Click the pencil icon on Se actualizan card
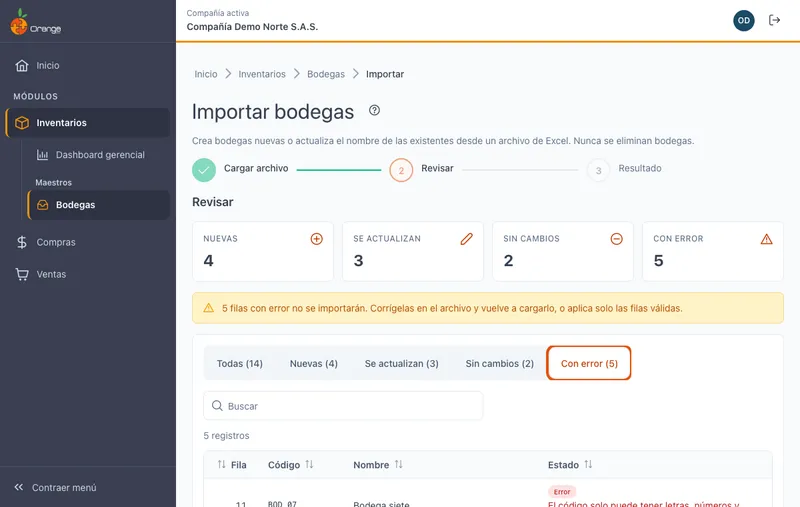 point(466,239)
